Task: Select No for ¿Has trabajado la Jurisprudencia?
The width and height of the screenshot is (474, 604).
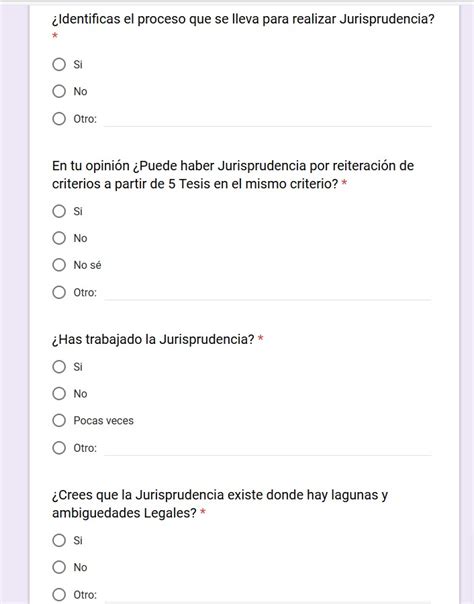Action: click(x=59, y=394)
